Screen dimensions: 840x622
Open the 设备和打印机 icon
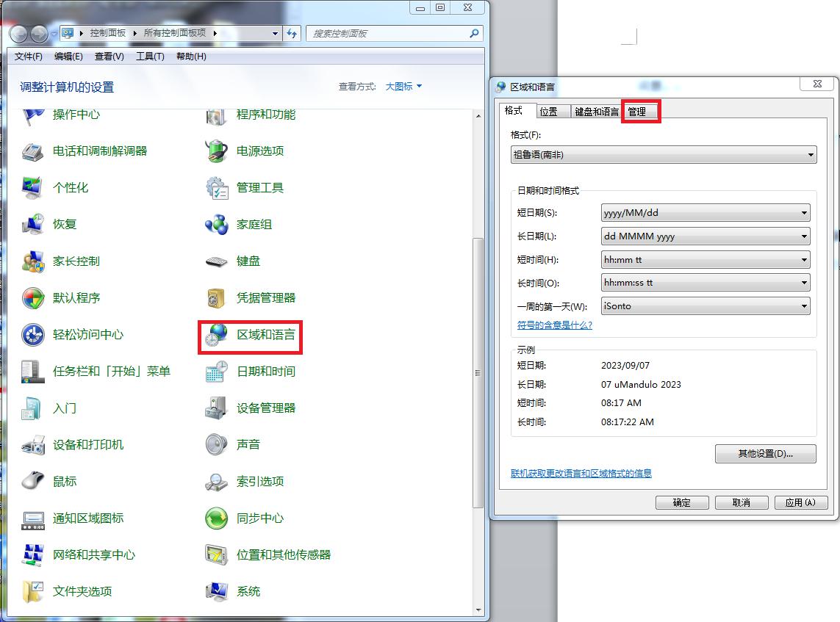coord(33,445)
